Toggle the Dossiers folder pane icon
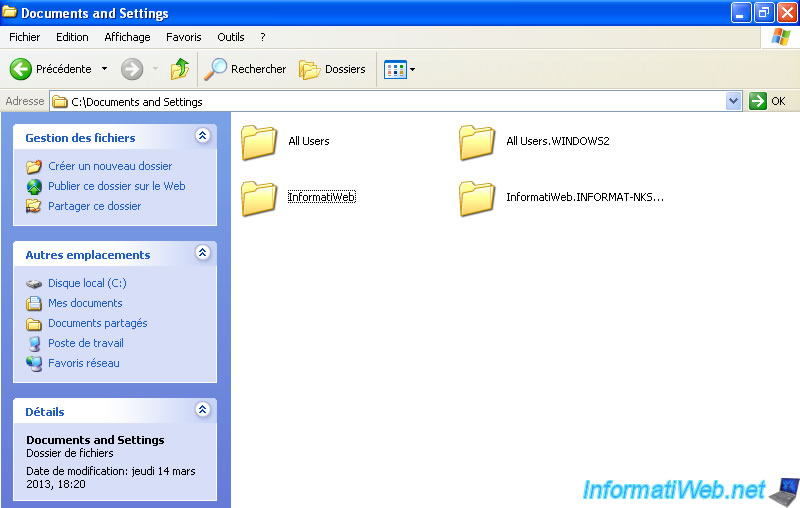Image resolution: width=800 pixels, height=508 pixels. [309, 69]
